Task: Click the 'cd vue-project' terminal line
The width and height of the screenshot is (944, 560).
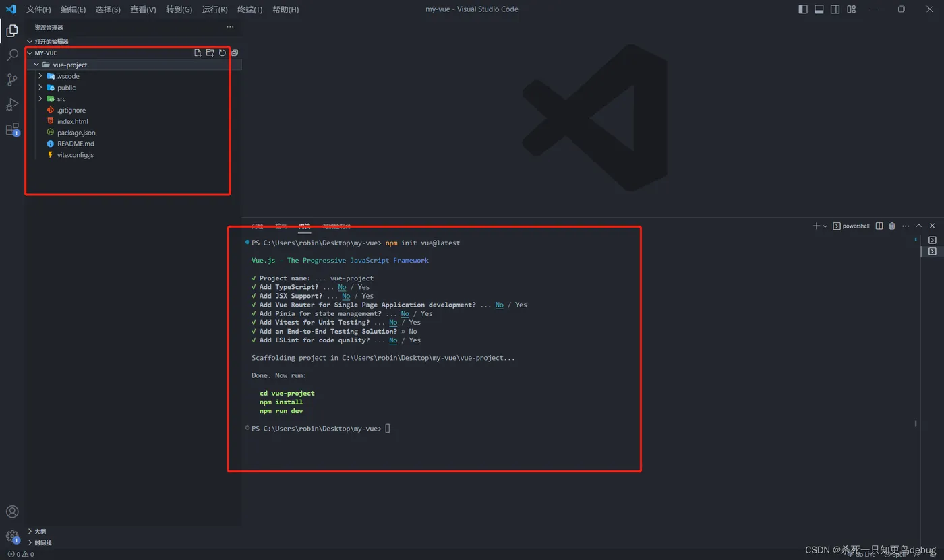Action: point(287,393)
